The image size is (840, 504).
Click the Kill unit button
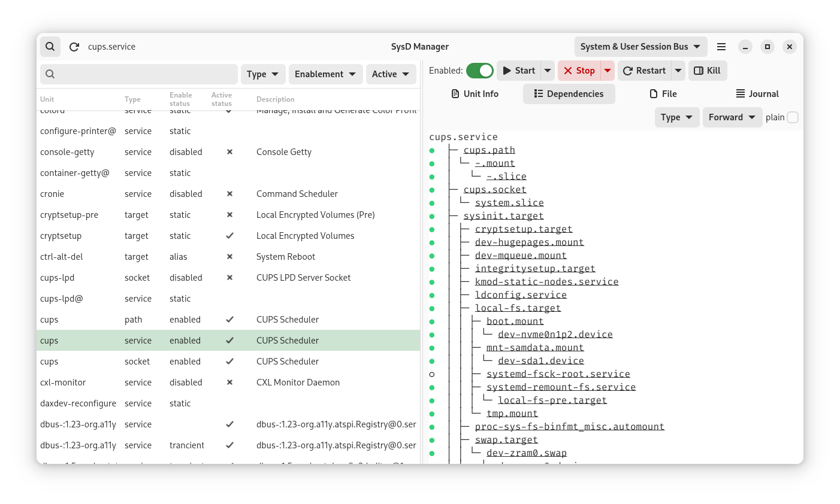(x=708, y=71)
